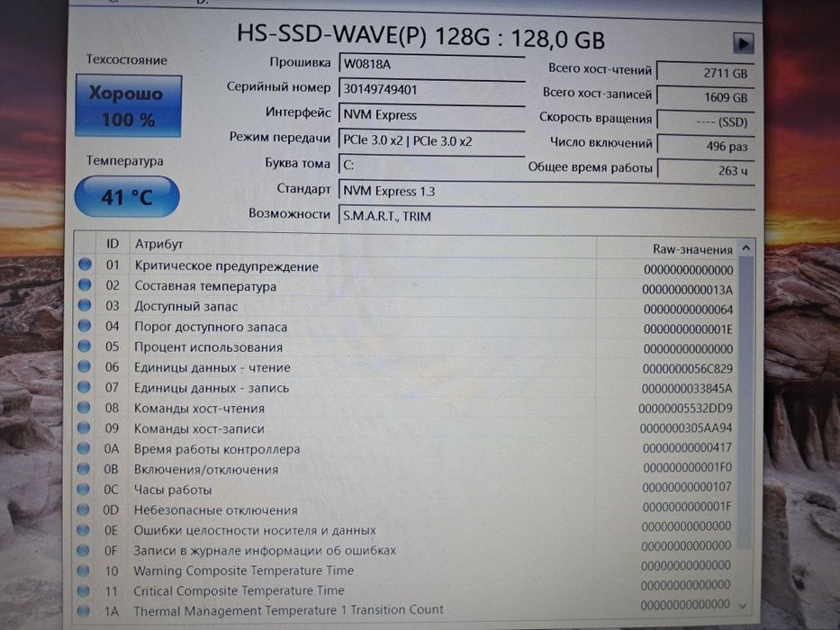
Task: Select row Единицы данных - запись
Action: [406, 388]
